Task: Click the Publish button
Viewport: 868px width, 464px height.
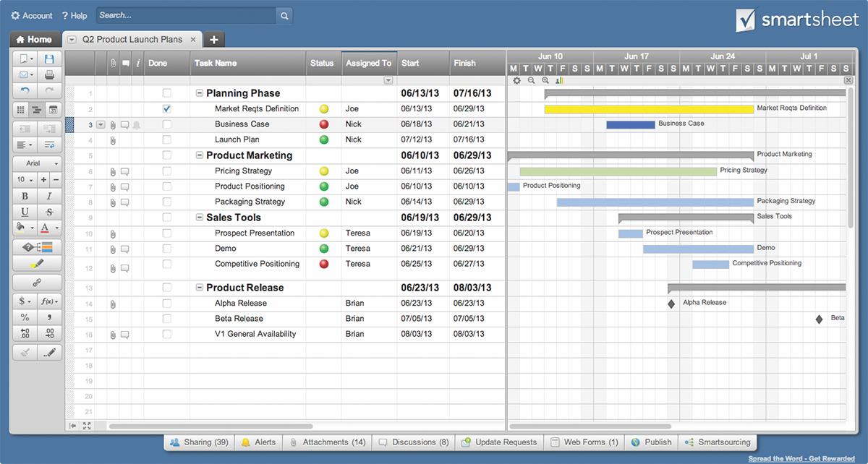Action: coord(651,442)
